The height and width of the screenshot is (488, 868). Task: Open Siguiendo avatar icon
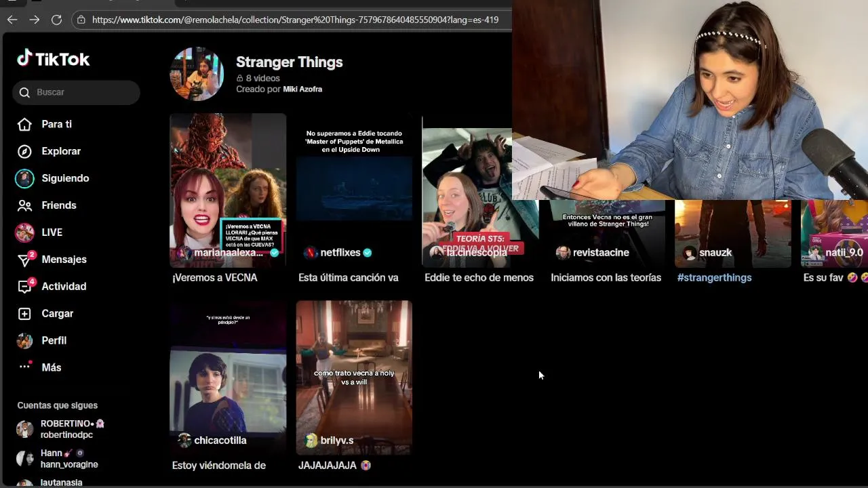pyautogui.click(x=24, y=178)
